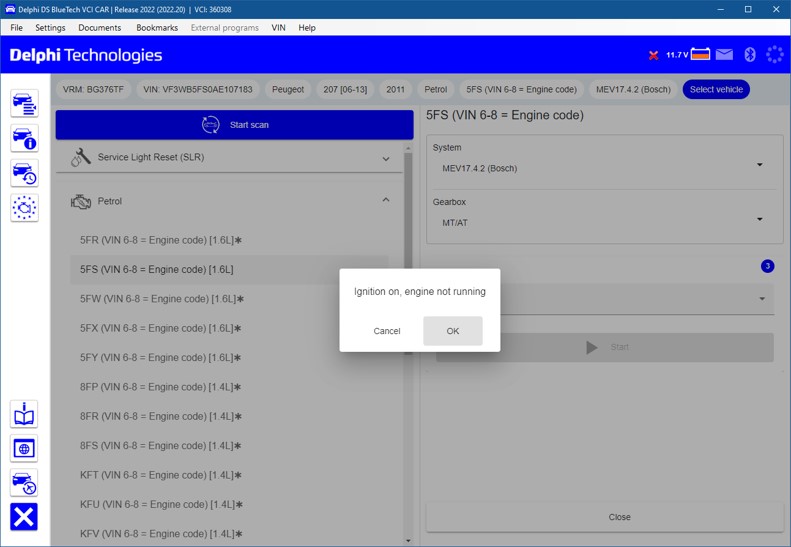Viewport: 791px width, 547px height.
Task: Click the system list vertical scrollbar thumb
Action: click(408, 252)
